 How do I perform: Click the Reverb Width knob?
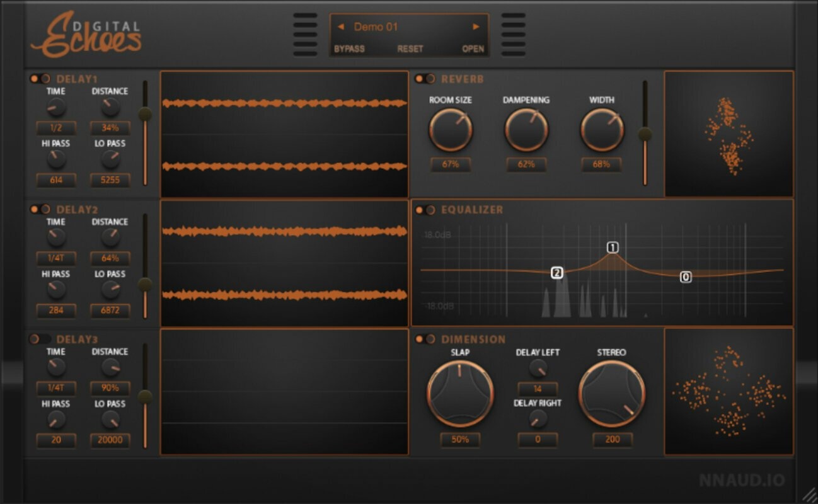[x=602, y=130]
